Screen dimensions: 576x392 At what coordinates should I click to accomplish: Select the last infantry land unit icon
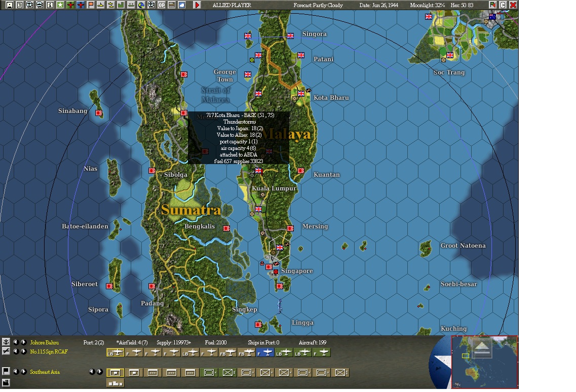click(x=340, y=373)
